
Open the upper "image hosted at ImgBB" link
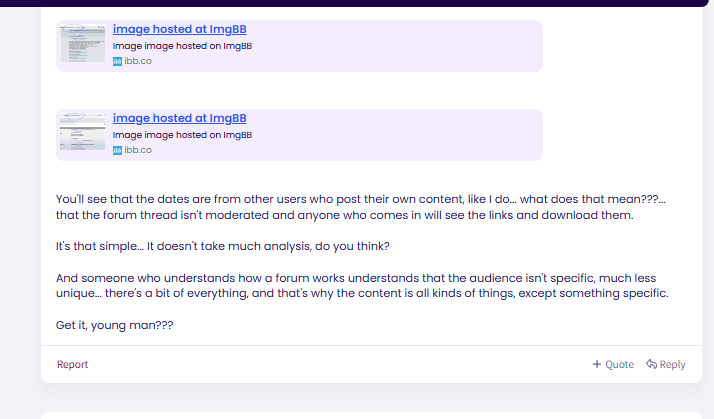click(x=179, y=29)
